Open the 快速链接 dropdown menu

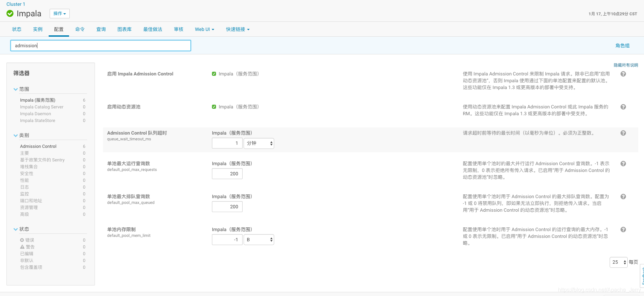tap(238, 29)
